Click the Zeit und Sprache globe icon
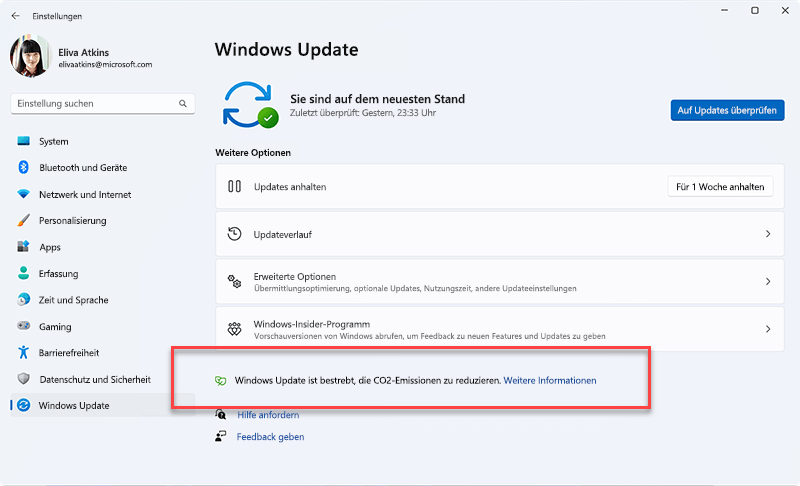 pyautogui.click(x=23, y=299)
